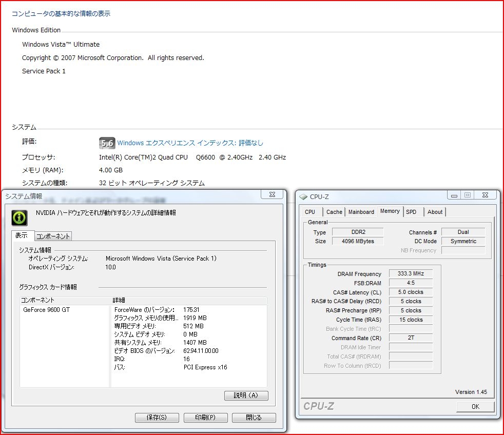Click the 保存(S) save button

(157, 418)
